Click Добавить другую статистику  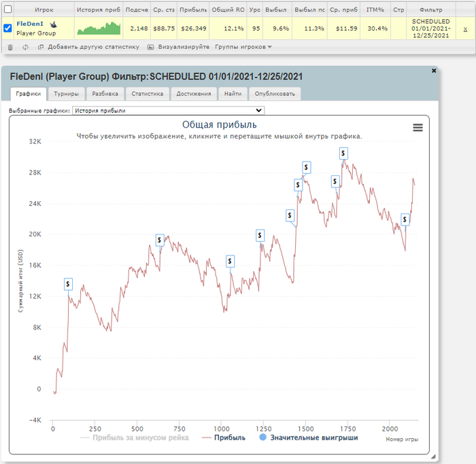pyautogui.click(x=94, y=47)
